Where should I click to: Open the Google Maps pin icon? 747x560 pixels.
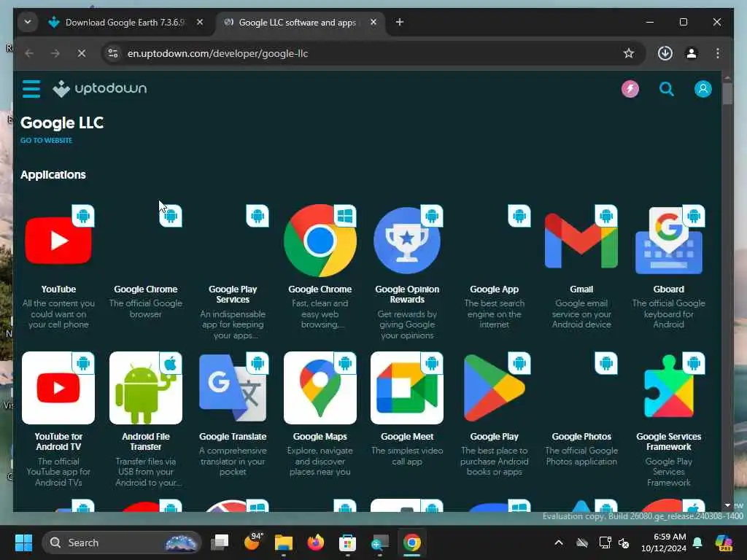coord(320,388)
